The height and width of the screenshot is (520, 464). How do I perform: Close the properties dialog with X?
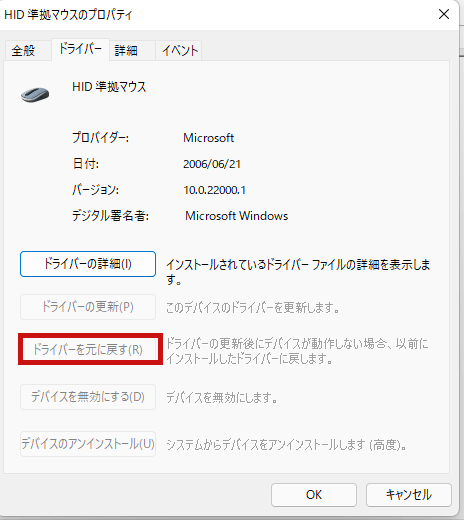tap(444, 14)
